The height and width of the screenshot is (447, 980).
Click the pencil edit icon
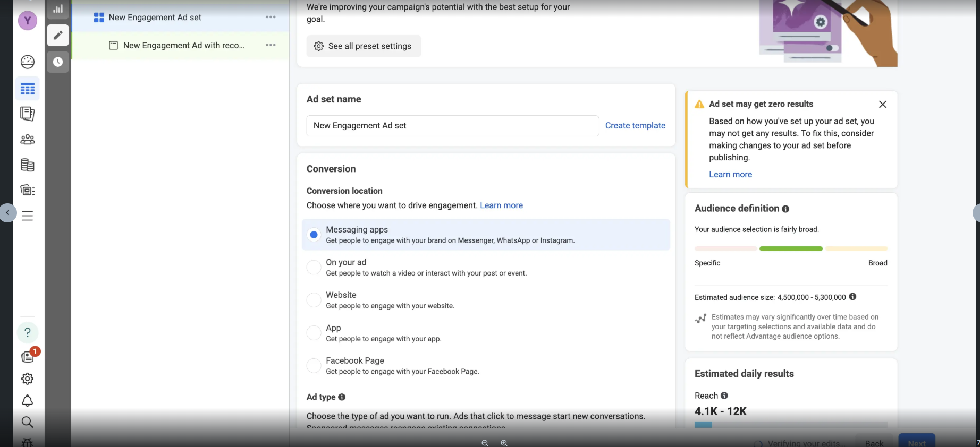pos(58,36)
